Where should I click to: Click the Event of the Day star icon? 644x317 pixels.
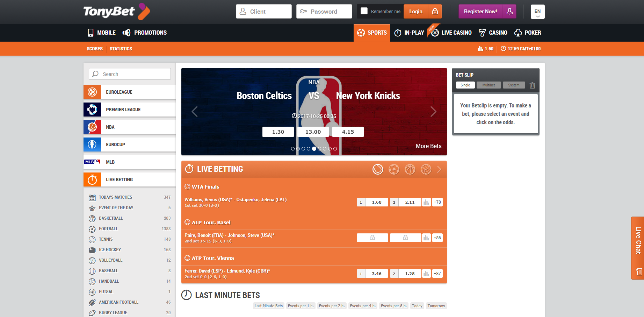pyautogui.click(x=92, y=208)
